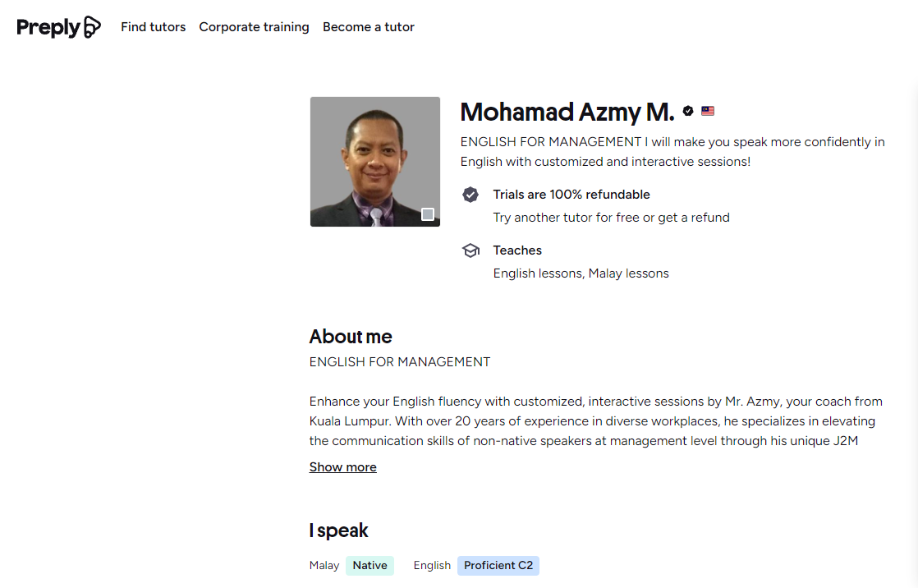The width and height of the screenshot is (918, 588).
Task: Go to Corporate training page
Action: pos(254,27)
